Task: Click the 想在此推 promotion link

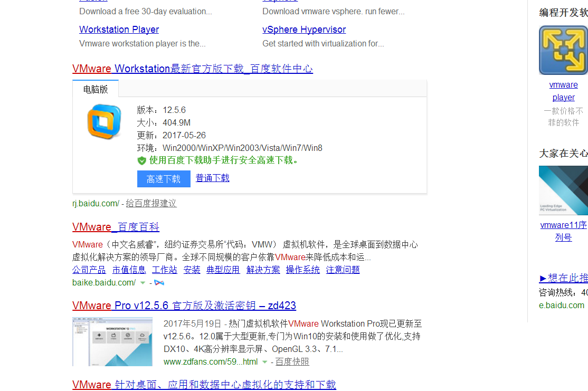Action: (564, 278)
